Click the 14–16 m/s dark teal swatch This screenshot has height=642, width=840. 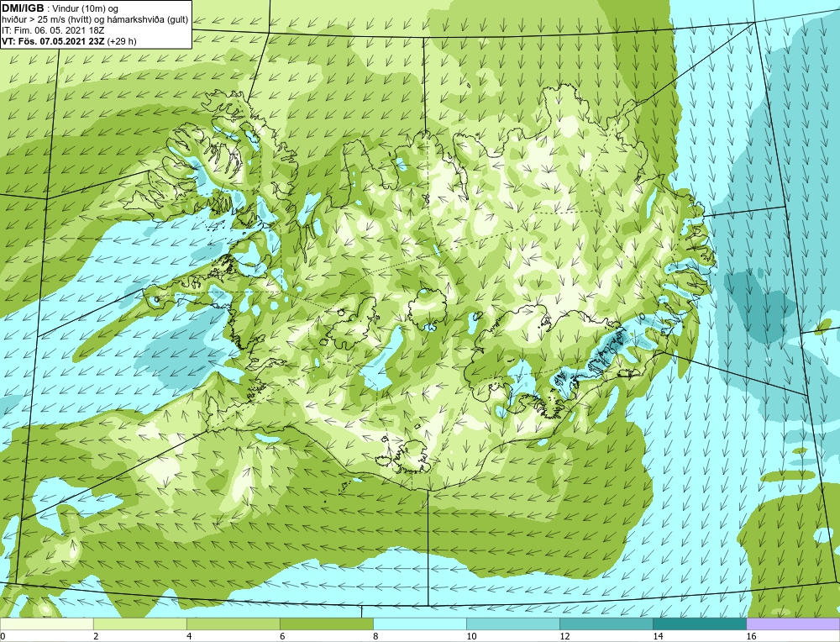tap(699, 624)
